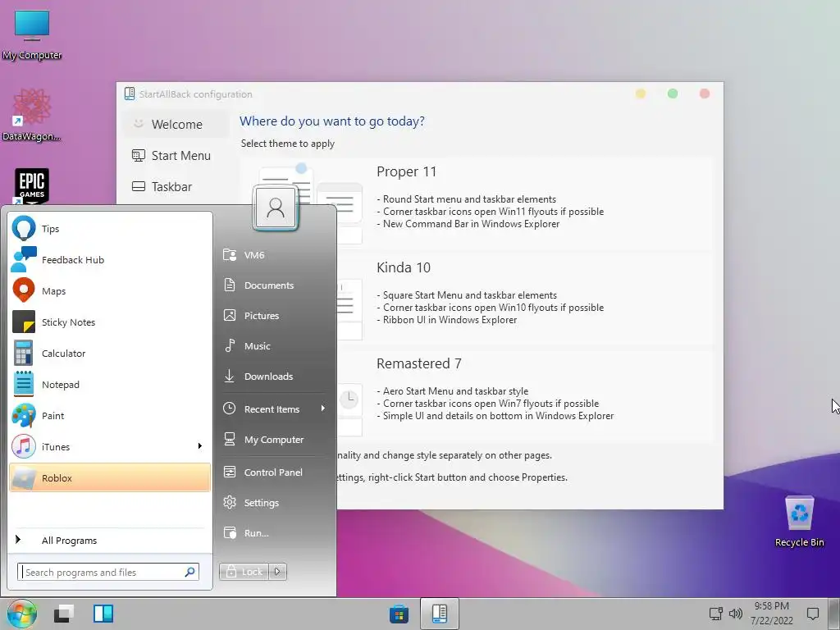Launch Calculator from Start menu
This screenshot has width=840, height=630.
tap(110, 353)
